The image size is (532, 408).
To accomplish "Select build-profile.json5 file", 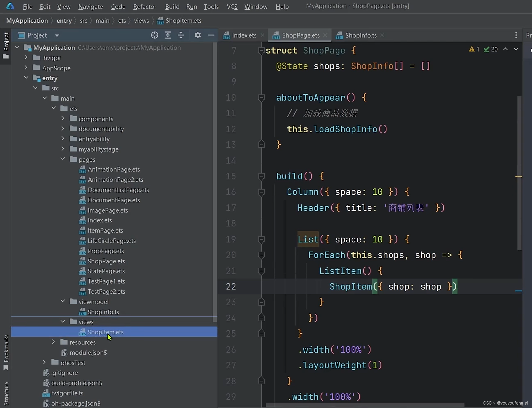I will coord(77,383).
